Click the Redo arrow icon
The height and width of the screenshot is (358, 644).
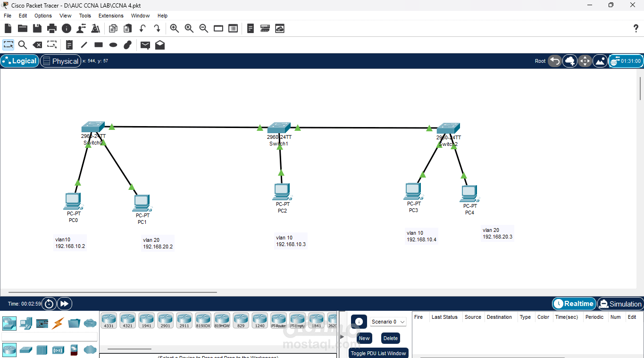click(x=157, y=28)
